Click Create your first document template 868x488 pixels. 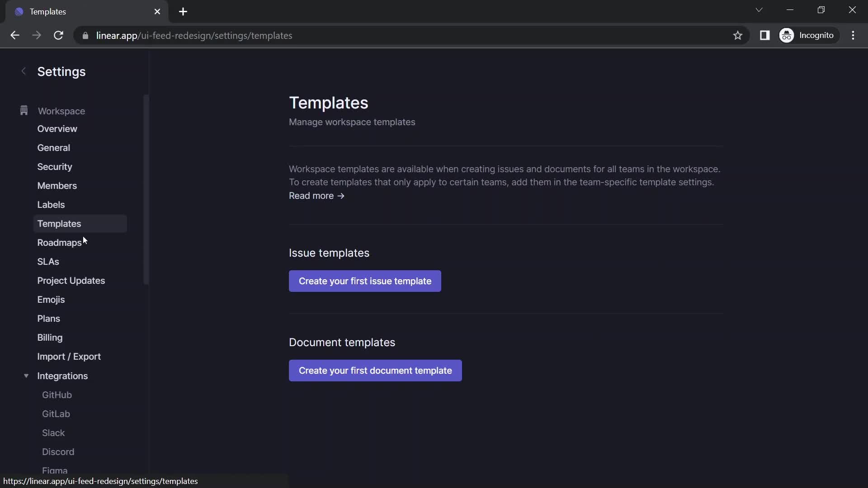[x=375, y=370]
